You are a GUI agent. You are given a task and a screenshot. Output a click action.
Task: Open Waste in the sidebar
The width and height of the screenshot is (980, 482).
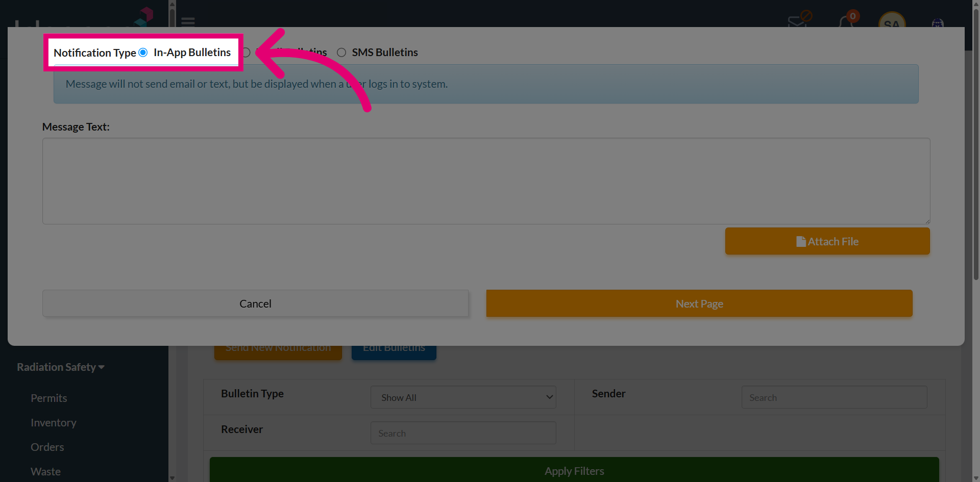[45, 472]
